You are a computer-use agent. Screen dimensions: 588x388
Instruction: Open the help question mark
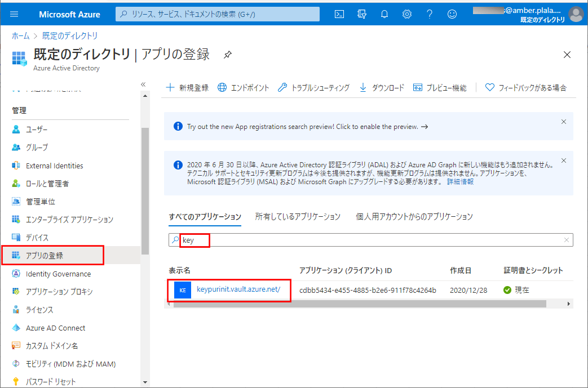click(x=430, y=14)
